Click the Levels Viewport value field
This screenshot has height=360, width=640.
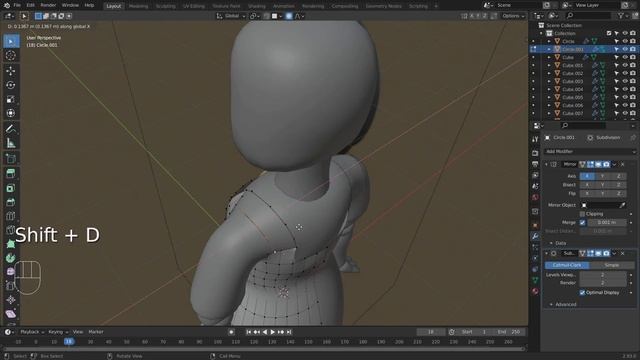pyautogui.click(x=603, y=275)
